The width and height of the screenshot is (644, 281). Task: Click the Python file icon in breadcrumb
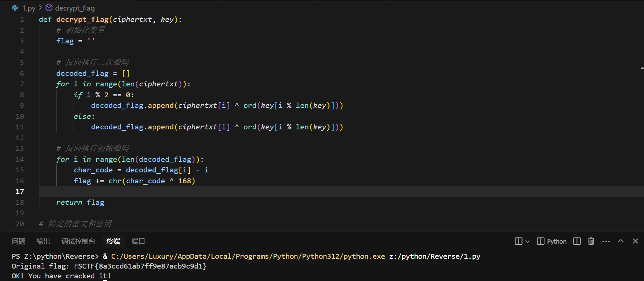pos(15,8)
